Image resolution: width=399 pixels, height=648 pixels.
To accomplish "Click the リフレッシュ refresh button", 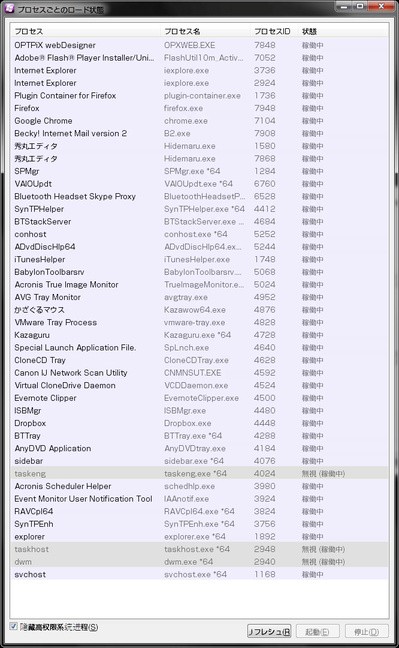I will pyautogui.click(x=269, y=631).
